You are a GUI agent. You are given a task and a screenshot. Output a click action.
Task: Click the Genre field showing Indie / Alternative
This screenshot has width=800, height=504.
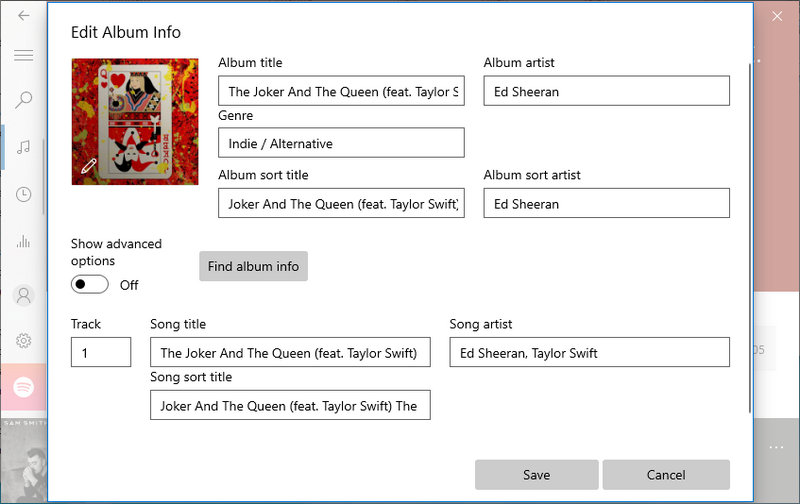tap(341, 143)
